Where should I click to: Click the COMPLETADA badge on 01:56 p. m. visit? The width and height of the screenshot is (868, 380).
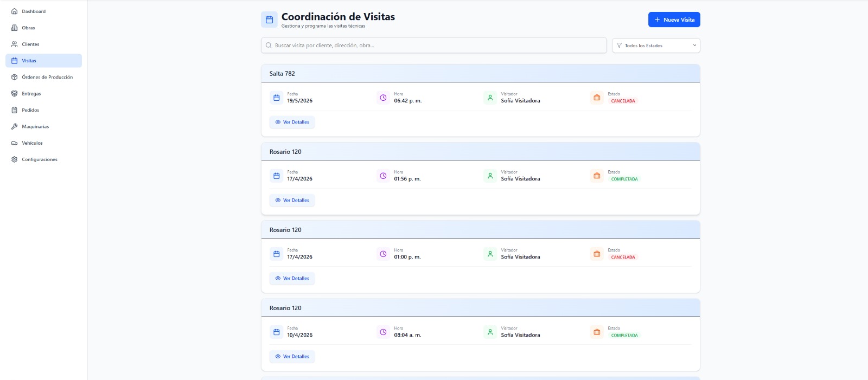coord(624,179)
